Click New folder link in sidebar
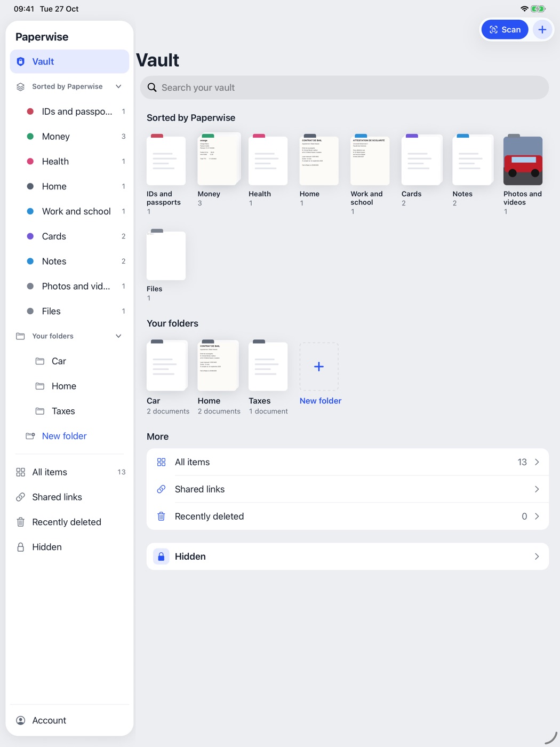560x747 pixels. point(64,436)
